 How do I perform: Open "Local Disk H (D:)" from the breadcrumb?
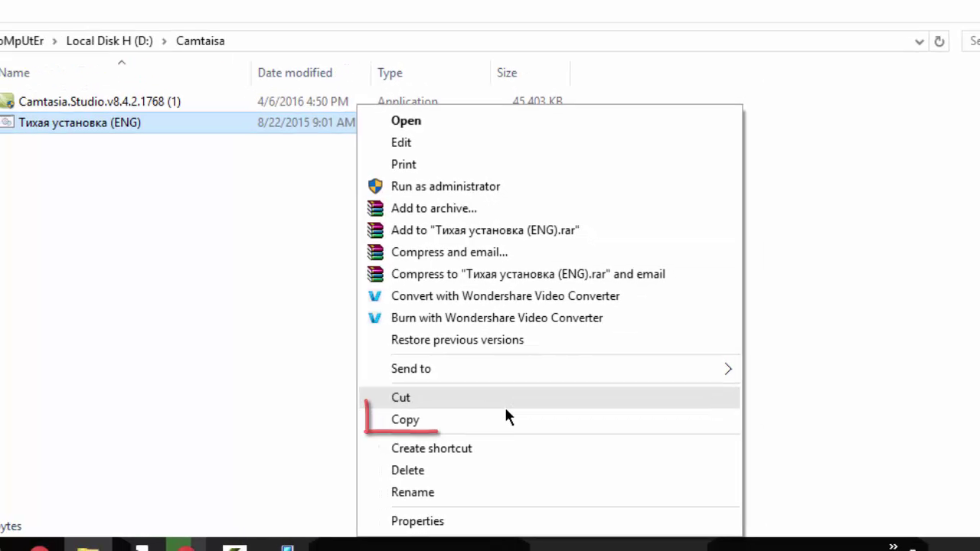(109, 41)
